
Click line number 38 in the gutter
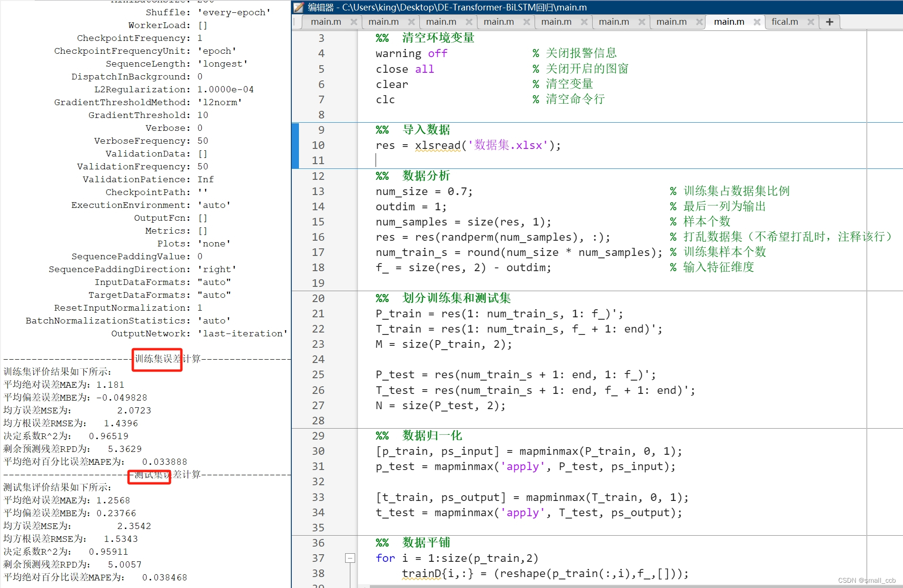coord(318,573)
